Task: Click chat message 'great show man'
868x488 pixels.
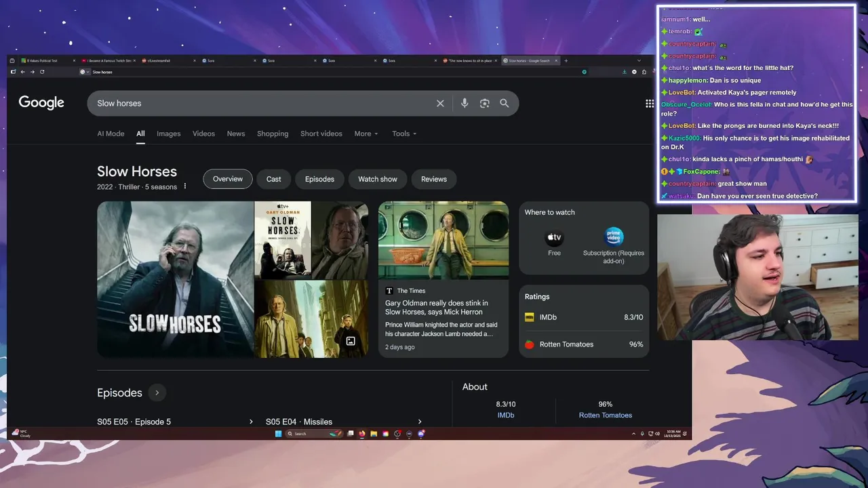Action: pos(742,184)
